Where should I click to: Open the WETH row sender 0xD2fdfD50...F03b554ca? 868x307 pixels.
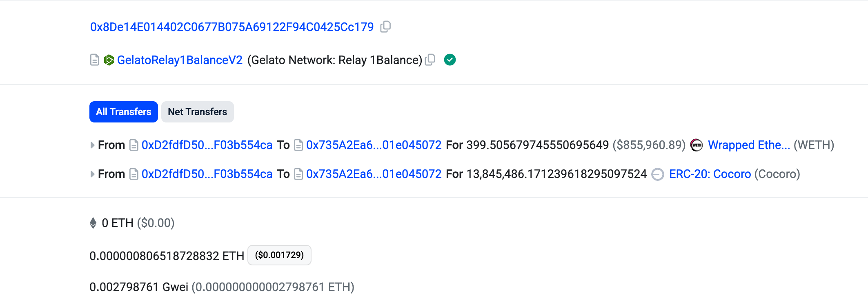click(x=207, y=145)
